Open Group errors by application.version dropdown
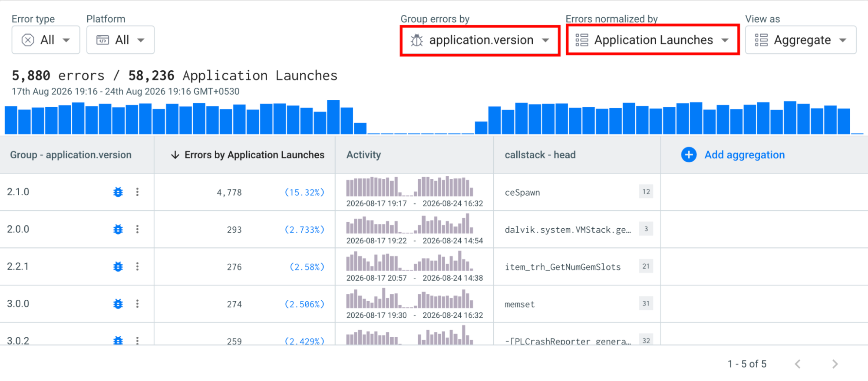The width and height of the screenshot is (868, 381). click(x=480, y=40)
